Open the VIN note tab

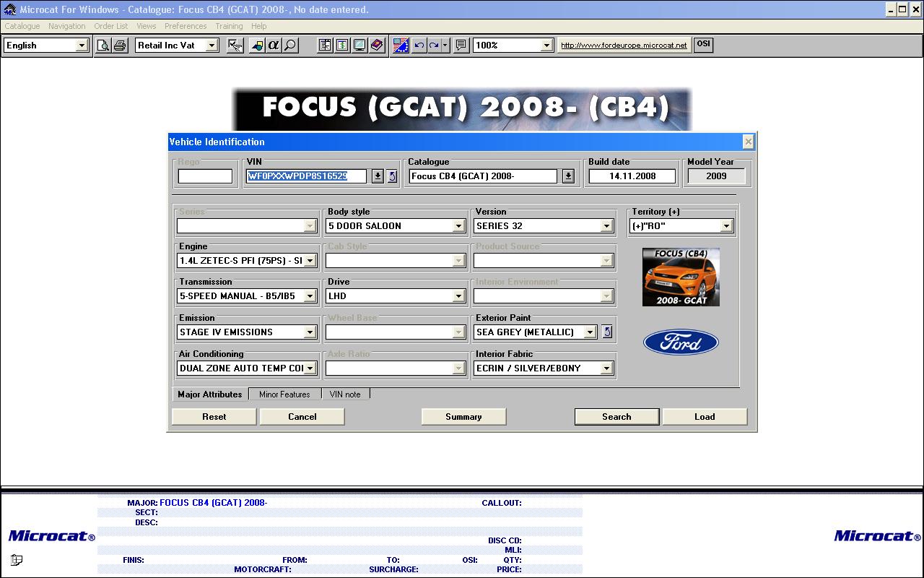[345, 394]
